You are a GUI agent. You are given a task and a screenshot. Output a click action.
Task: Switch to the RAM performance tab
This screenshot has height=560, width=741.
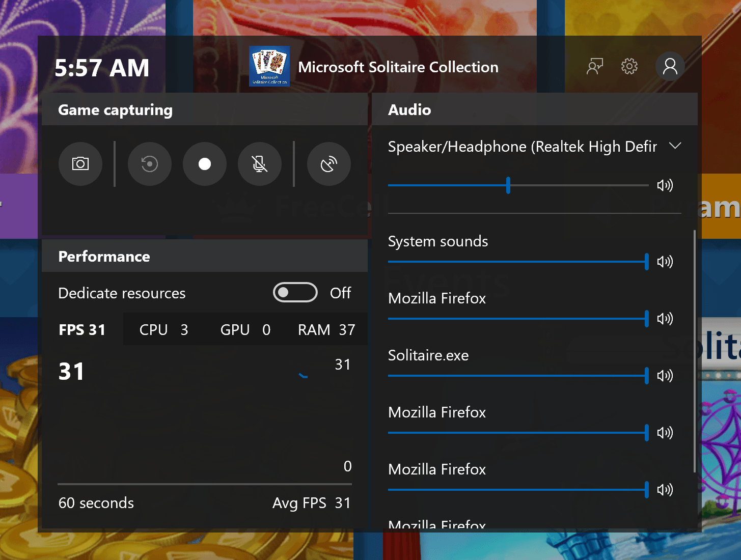(326, 330)
